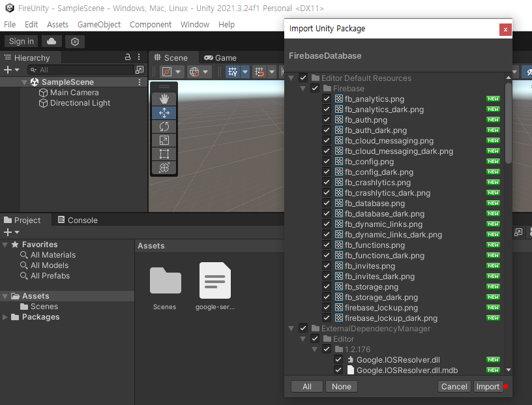Open All Materials favorite search
The image size is (532, 405).
pos(53,255)
